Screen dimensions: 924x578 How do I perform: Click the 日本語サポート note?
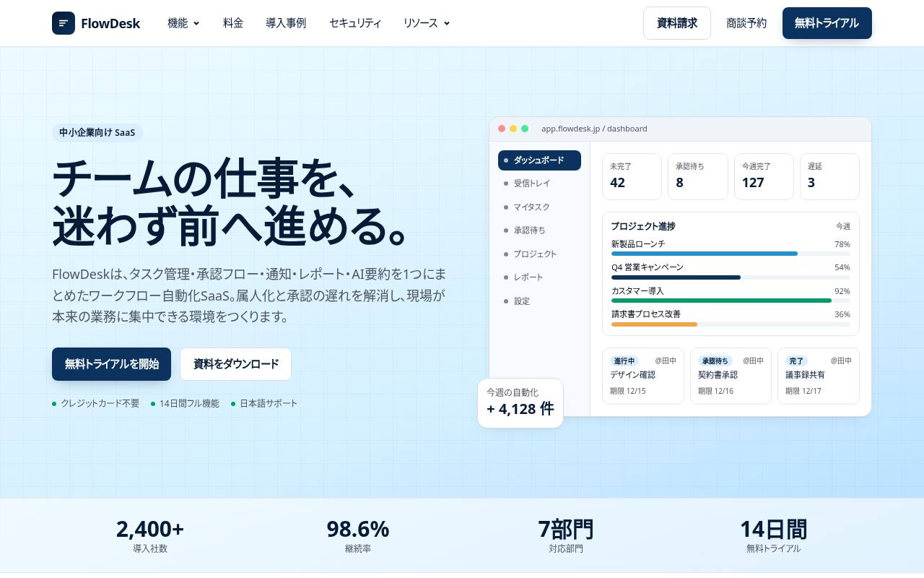tap(264, 404)
